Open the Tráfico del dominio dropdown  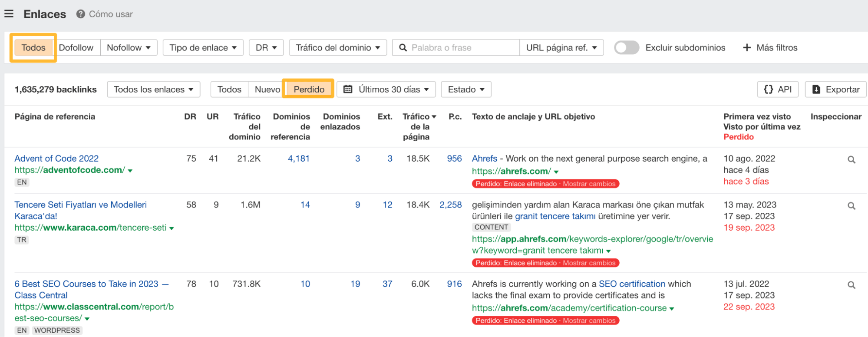[x=338, y=47]
